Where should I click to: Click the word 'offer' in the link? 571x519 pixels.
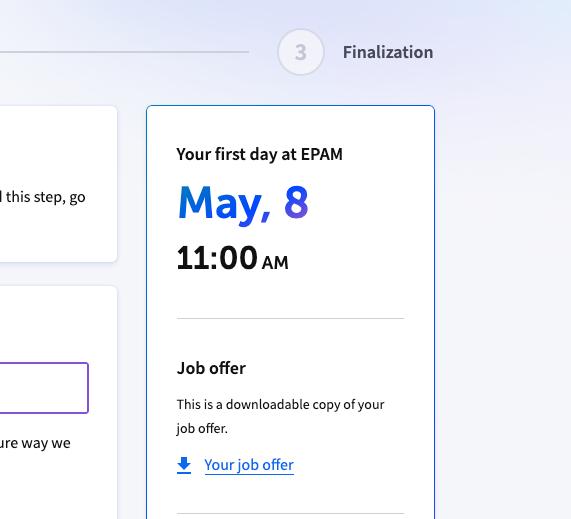[x=278, y=465]
